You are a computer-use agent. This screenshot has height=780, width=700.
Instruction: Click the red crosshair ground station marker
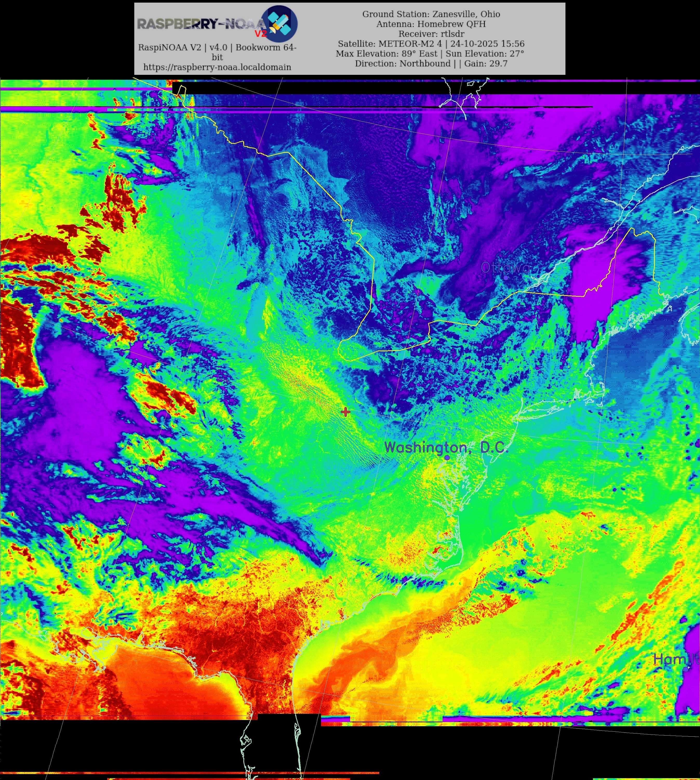[x=345, y=412]
